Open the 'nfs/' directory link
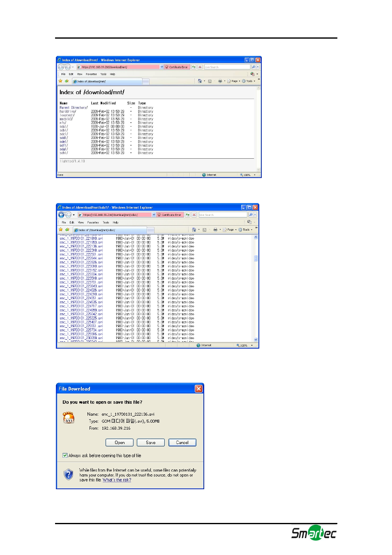The image size is (392, 555). 63,123
